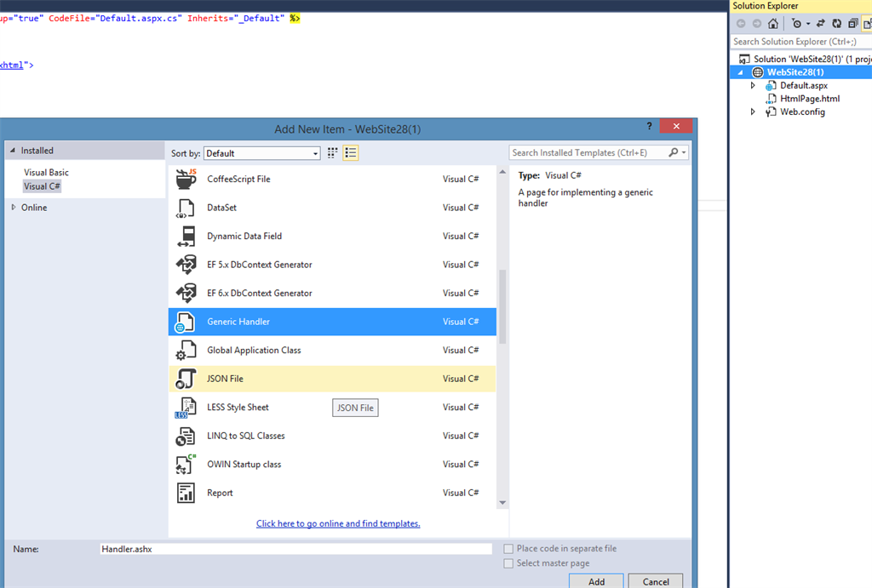Enable Place code in separate file

click(508, 549)
